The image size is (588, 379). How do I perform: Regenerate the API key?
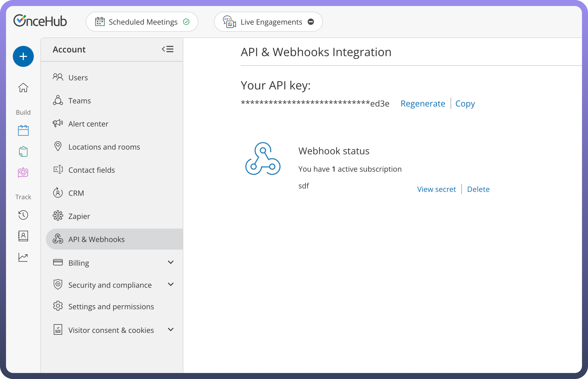point(423,104)
